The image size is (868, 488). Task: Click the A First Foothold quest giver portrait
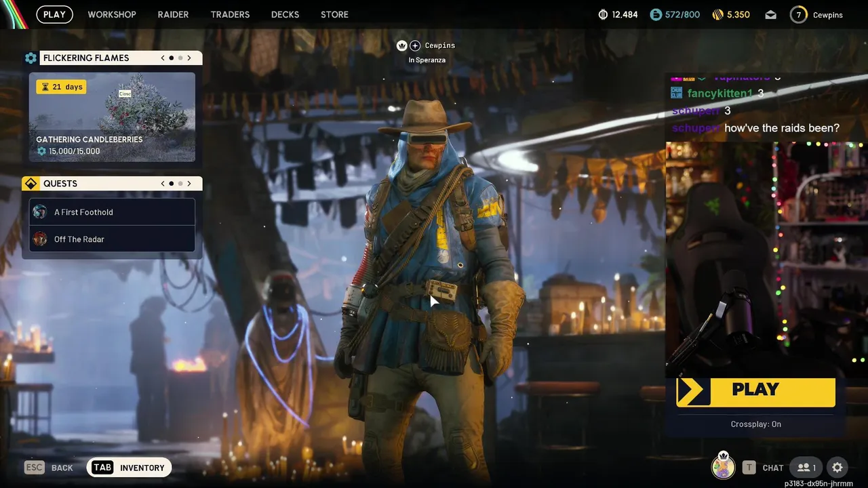point(40,211)
